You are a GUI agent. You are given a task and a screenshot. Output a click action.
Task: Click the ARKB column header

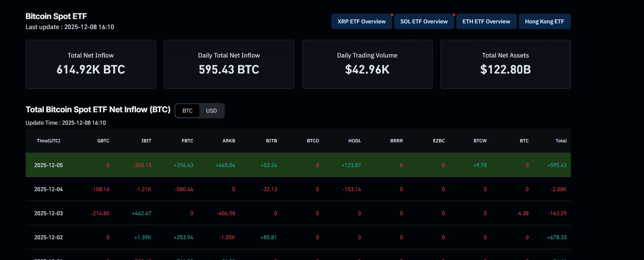point(229,141)
